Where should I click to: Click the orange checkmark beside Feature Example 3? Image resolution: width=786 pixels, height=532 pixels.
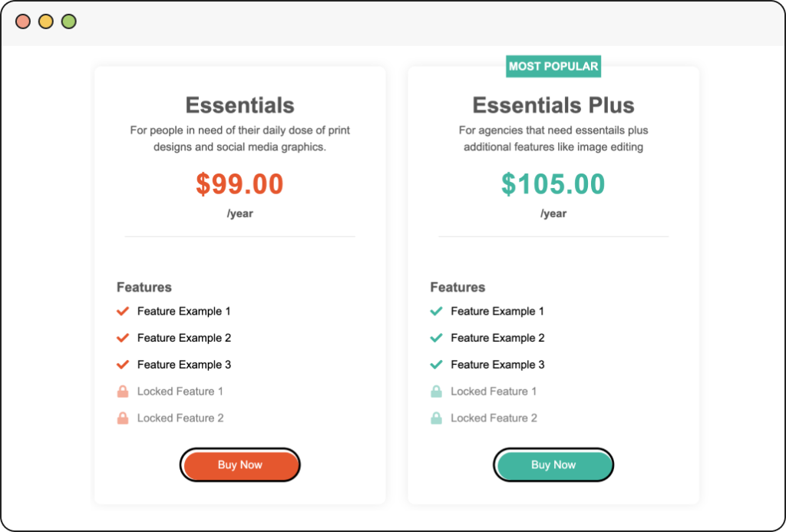[x=122, y=365]
